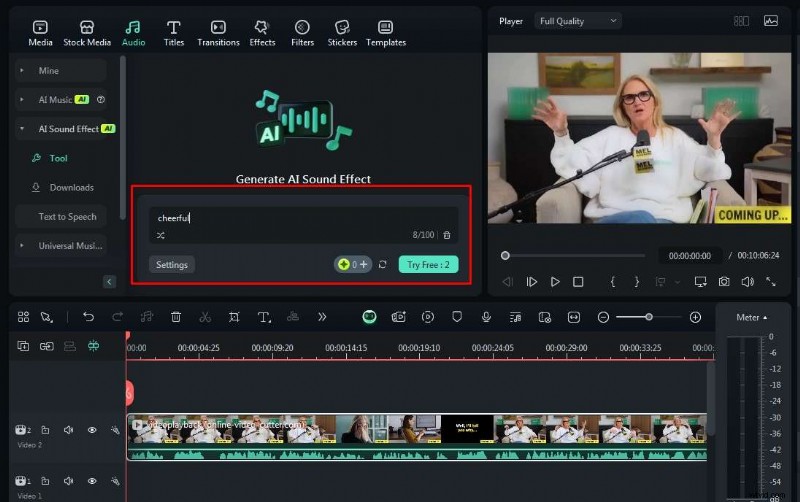Collapse the AI Sound Effect category

pyautogui.click(x=22, y=129)
